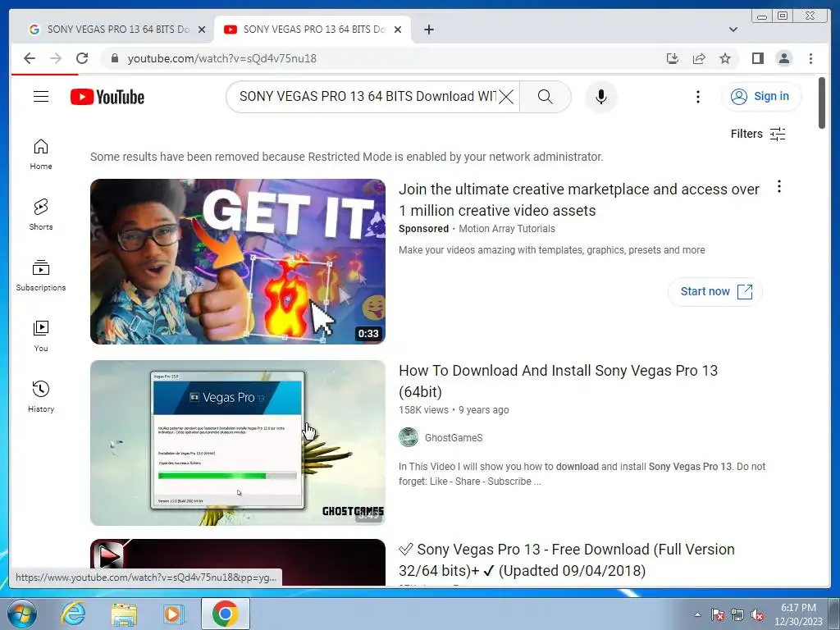This screenshot has width=840, height=630.
Task: Open the Home sidebar item
Action: click(x=41, y=154)
